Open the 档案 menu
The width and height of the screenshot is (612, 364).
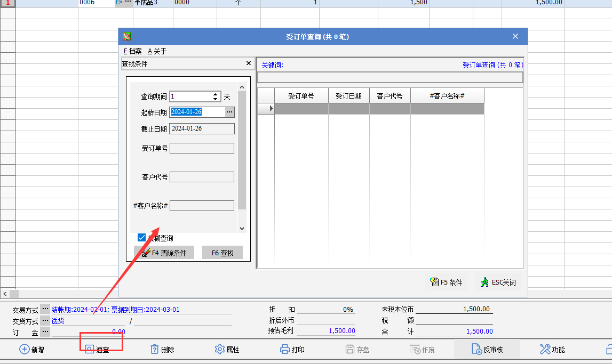[132, 51]
